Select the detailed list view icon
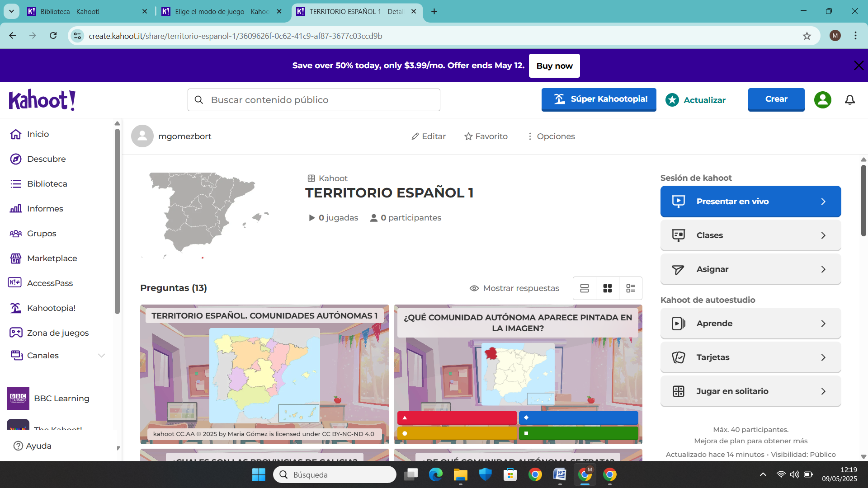This screenshot has width=868, height=488. (631, 288)
